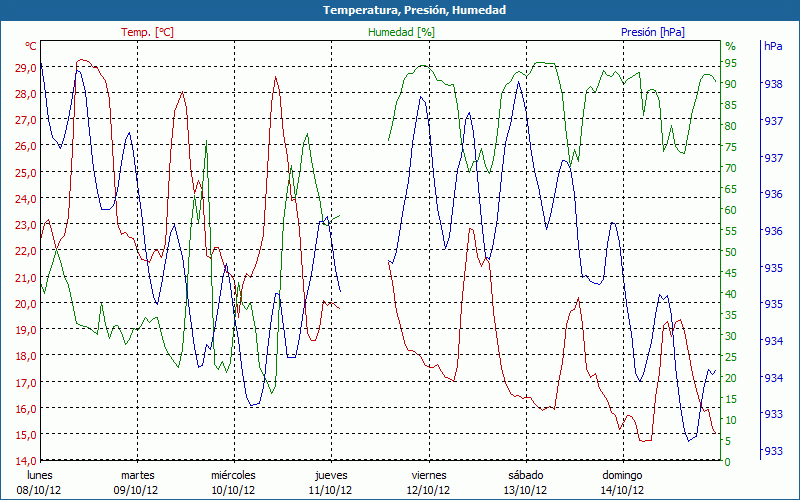Screen dimensions: 800x500
Task: Choose the jueves day label
Action: coord(331,475)
